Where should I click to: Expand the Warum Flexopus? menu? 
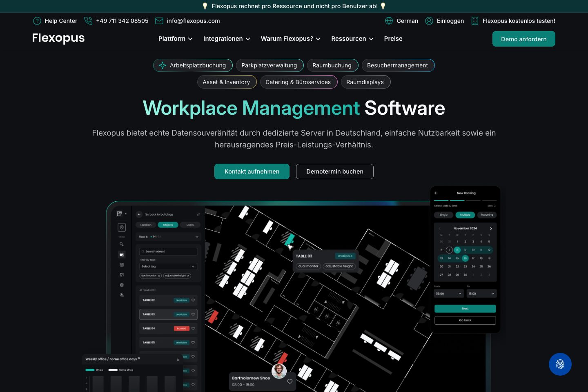click(x=291, y=39)
